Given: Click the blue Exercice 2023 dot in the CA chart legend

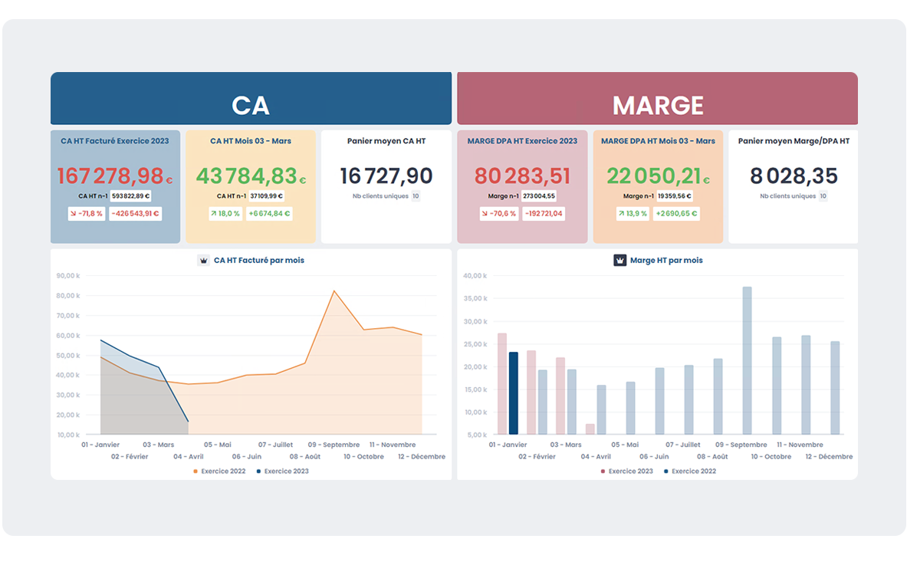Looking at the screenshot, I should (258, 471).
